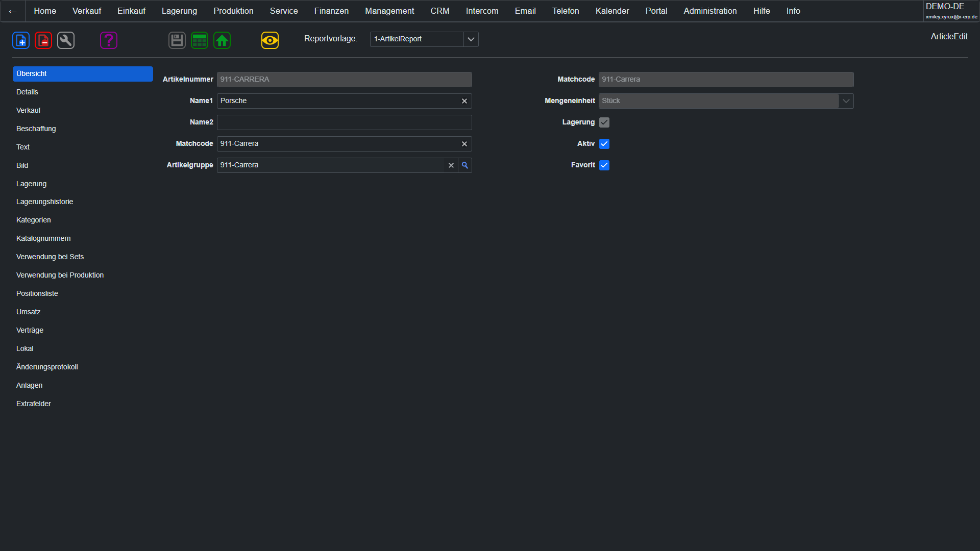Open the Mengeneinheit dropdown arrow
Viewport: 980px width, 551px height.
[x=846, y=101]
